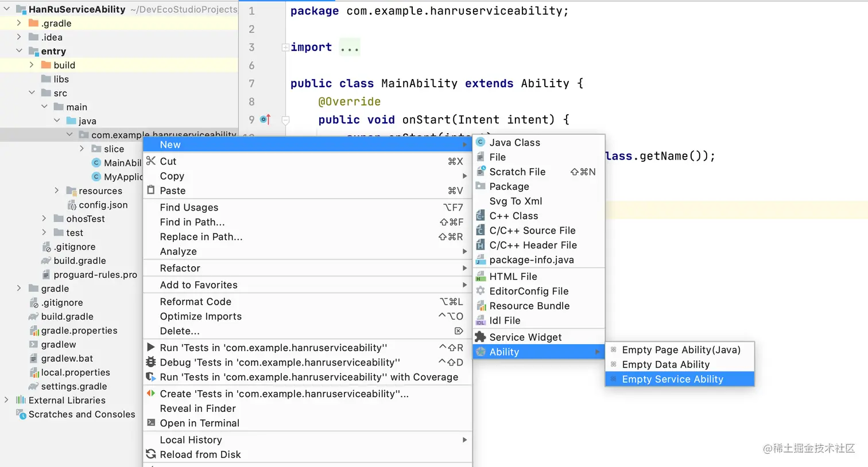Choose Optimize Imports
The width and height of the screenshot is (868, 467).
click(308, 316)
